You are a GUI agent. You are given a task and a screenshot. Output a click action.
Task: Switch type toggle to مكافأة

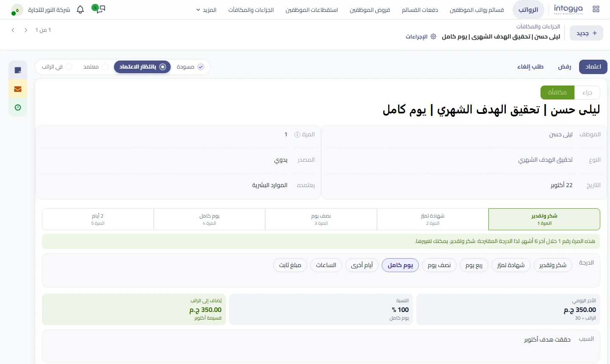click(557, 93)
